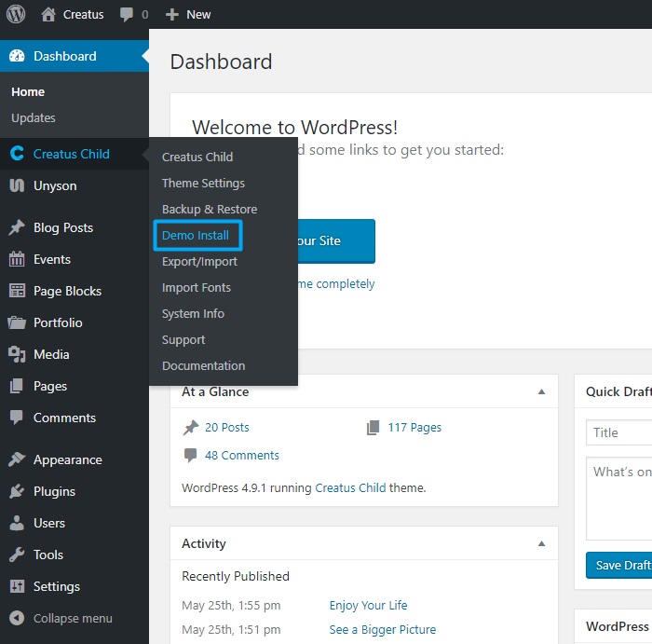Go to Home under Dashboard
The height and width of the screenshot is (644, 652).
tap(28, 91)
